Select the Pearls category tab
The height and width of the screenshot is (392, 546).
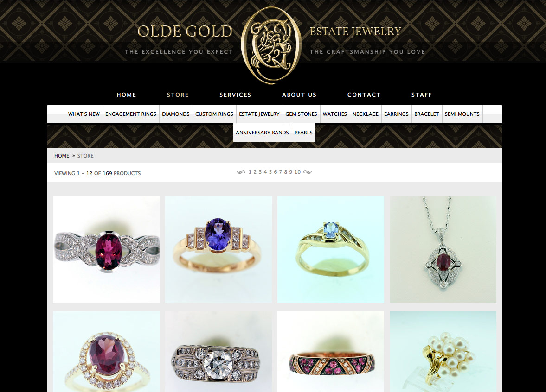[304, 133]
